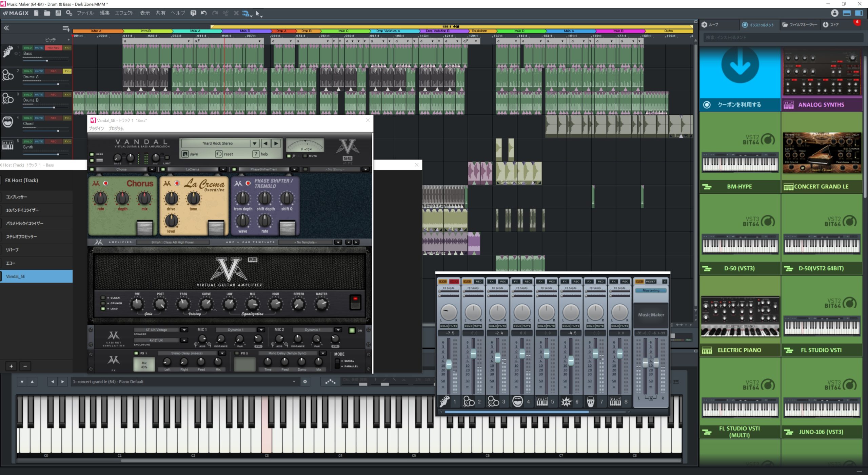Screen dimensions: 868x475
Task: Click the Mastering button in the mixer
Action: pyautogui.click(x=651, y=291)
